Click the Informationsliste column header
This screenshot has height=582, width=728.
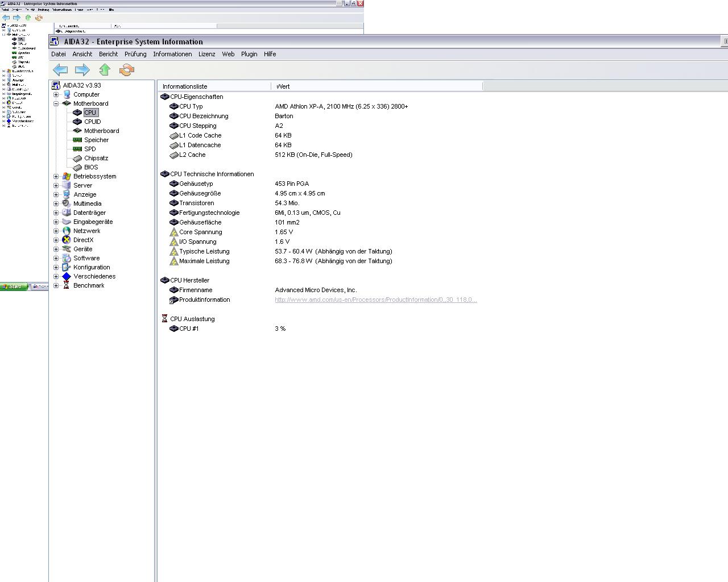coord(214,86)
